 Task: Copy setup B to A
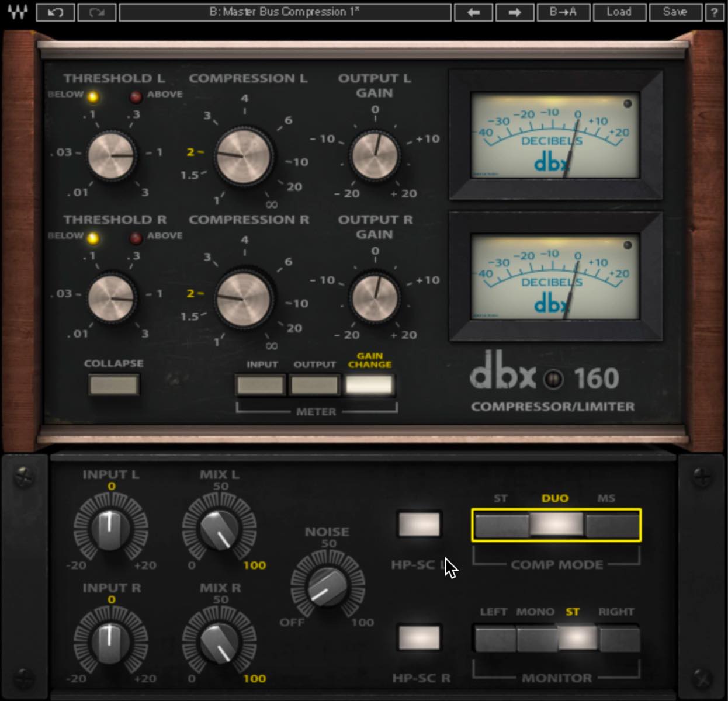(x=563, y=12)
